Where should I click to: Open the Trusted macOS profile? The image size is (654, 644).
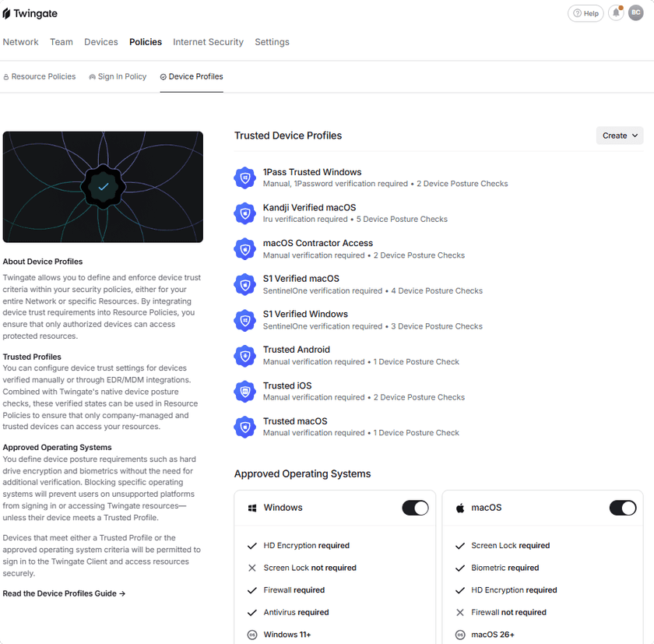coord(438,427)
